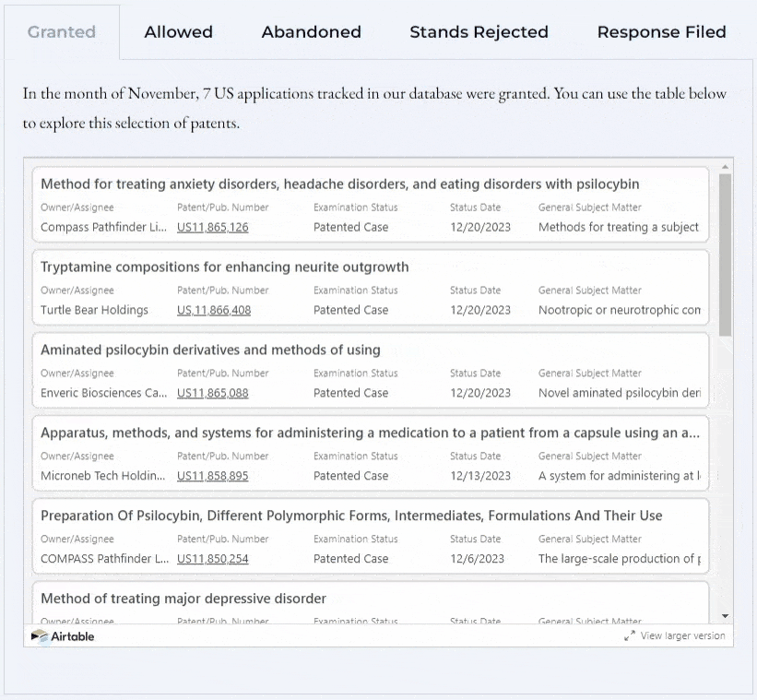Click 'Microneb Tech Holdin...' owner cell
The image size is (757, 700).
(x=102, y=476)
